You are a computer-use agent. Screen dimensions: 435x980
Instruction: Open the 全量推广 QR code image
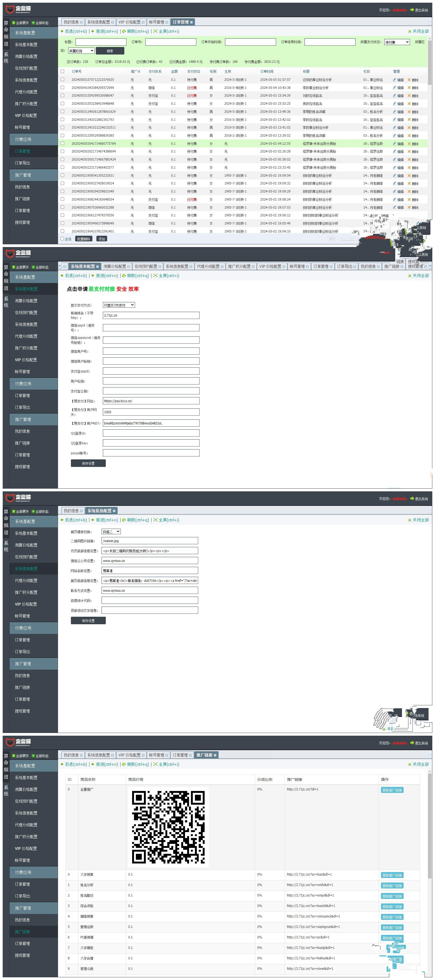(x=168, y=826)
